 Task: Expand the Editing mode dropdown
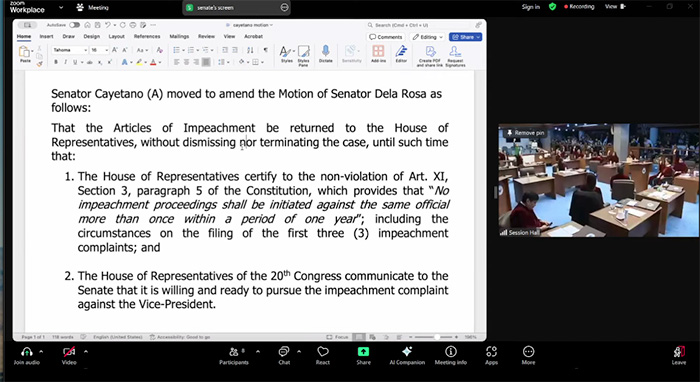428,37
